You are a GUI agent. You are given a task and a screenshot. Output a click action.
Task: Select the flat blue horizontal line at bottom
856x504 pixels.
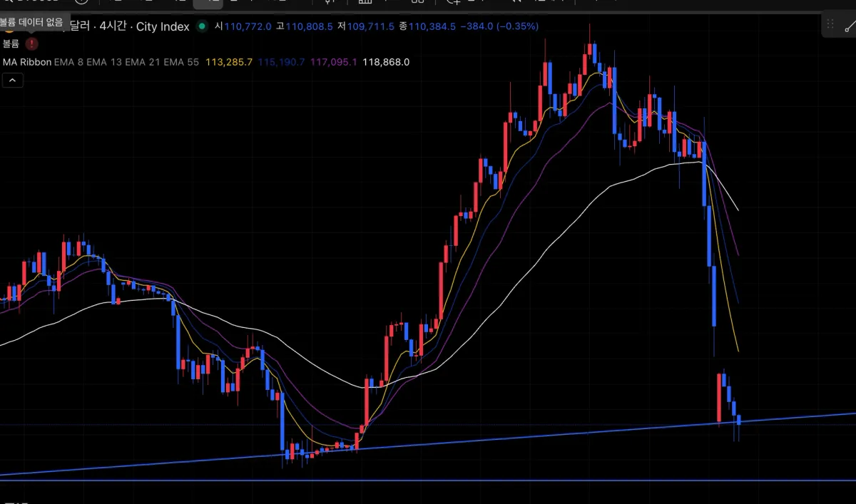click(x=428, y=480)
